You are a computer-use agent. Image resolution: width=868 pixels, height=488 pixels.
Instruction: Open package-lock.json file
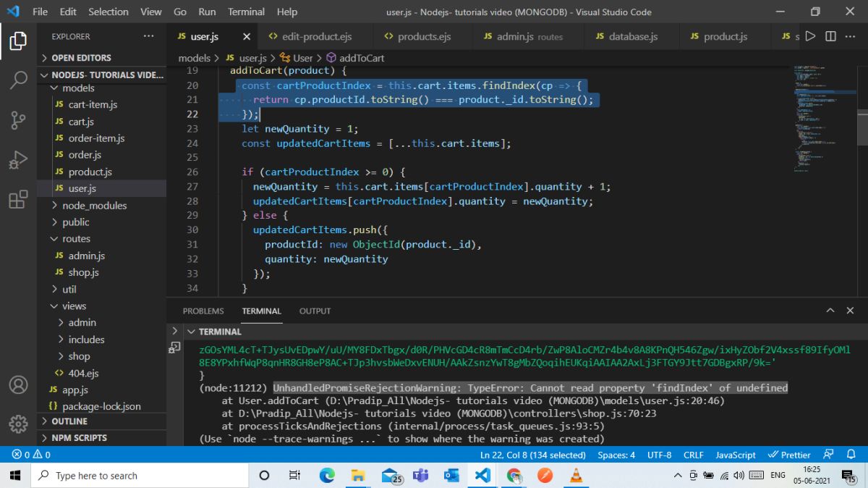tap(101, 406)
